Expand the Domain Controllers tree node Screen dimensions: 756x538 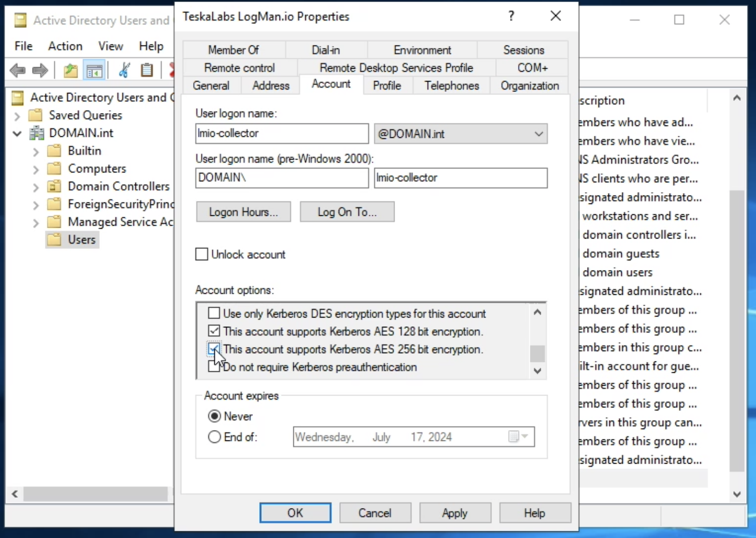coord(36,187)
